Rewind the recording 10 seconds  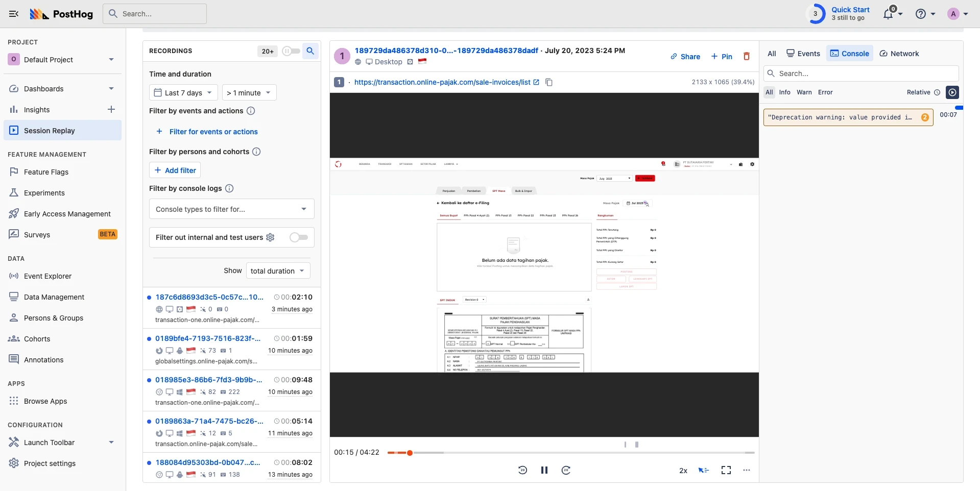click(x=522, y=470)
